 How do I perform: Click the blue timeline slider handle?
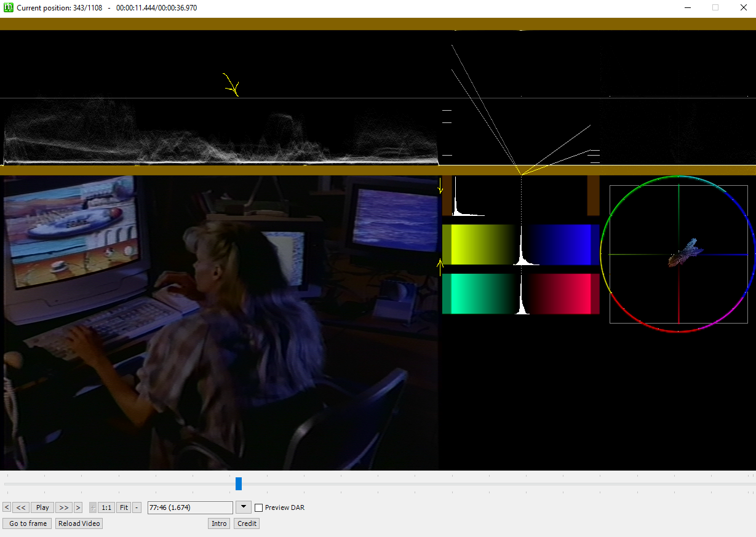(x=239, y=484)
